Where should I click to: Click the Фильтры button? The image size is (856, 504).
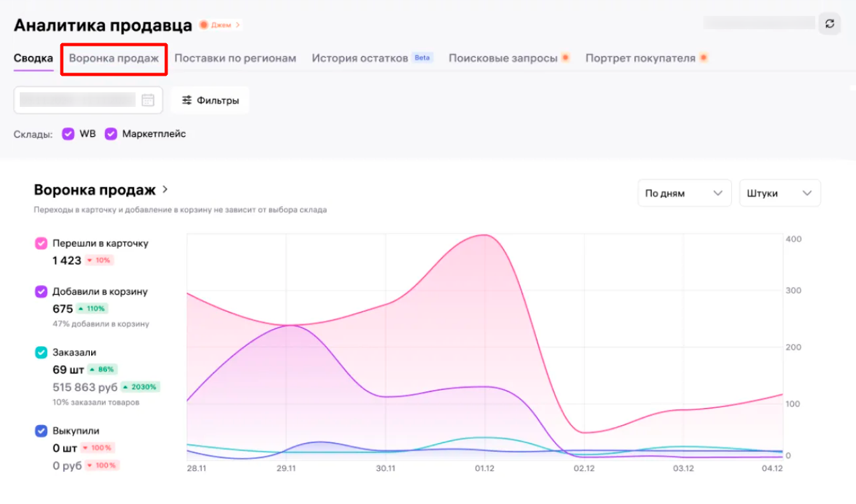tap(210, 101)
